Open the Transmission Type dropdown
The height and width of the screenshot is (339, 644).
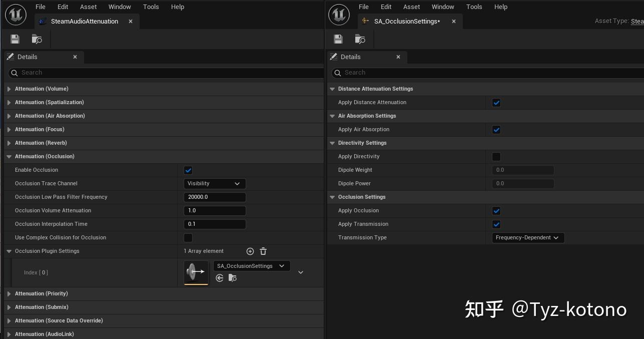[527, 237]
